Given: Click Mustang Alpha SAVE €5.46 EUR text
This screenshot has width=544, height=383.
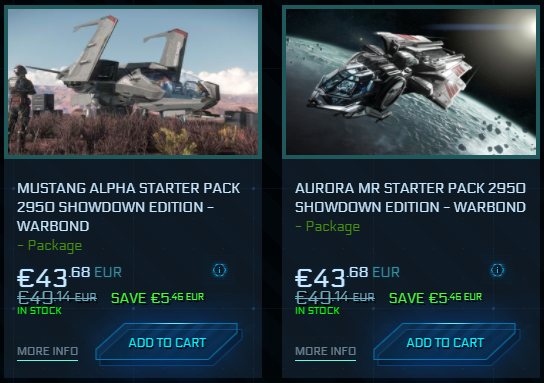Looking at the screenshot, I should 158,298.
